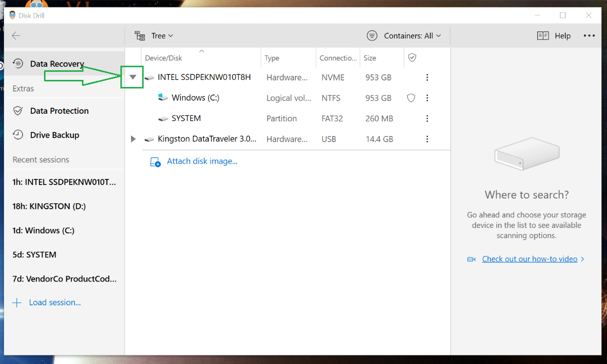
Task: Click the SYSTEM partition drive icon
Action: (x=163, y=119)
